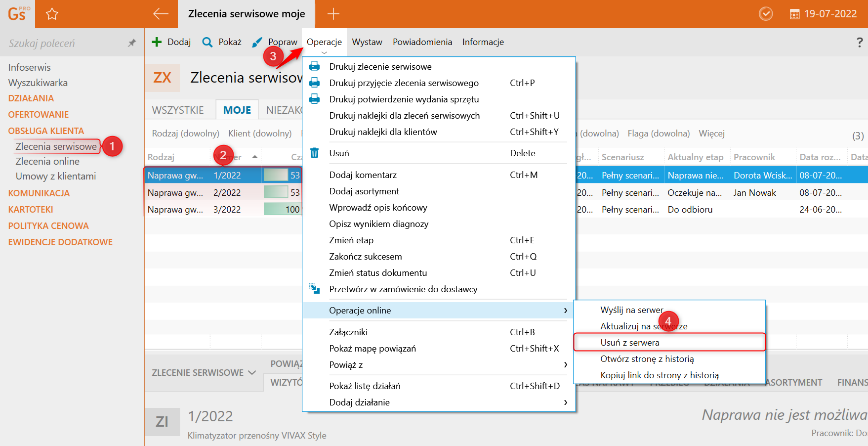Click the Pokaż magnifier icon

click(207, 42)
